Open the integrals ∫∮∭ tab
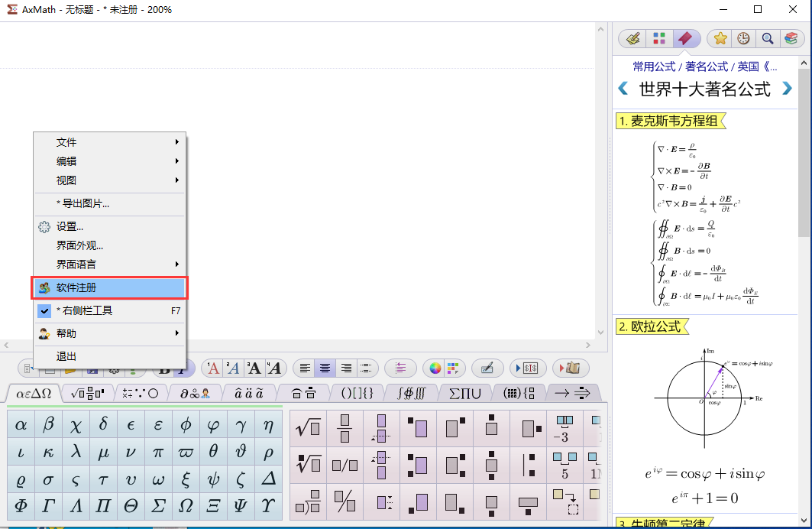This screenshot has height=529, width=812. click(x=411, y=394)
